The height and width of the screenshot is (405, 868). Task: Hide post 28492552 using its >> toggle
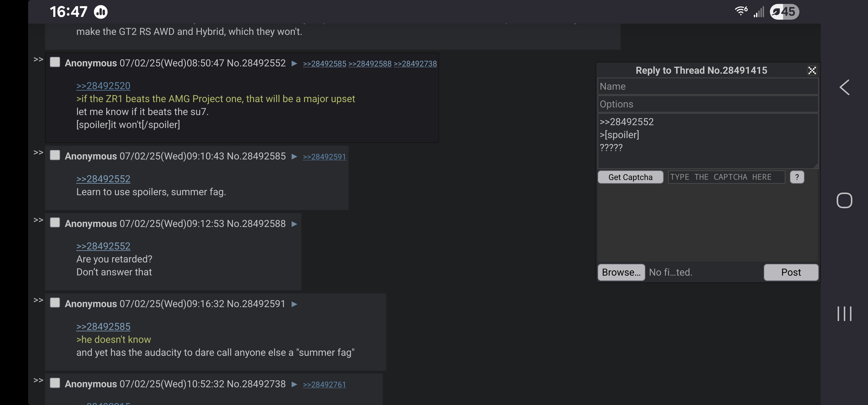tap(39, 59)
